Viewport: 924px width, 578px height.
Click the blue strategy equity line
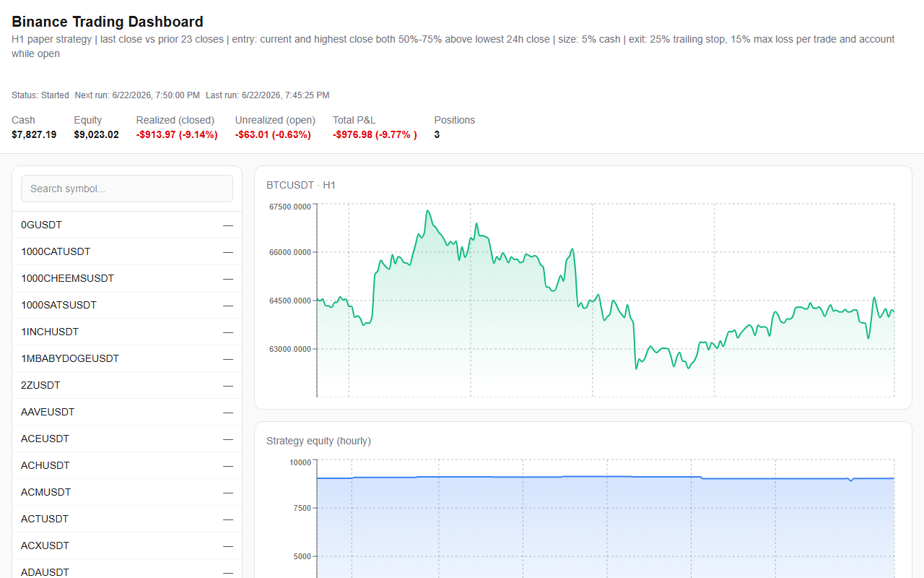605,477
